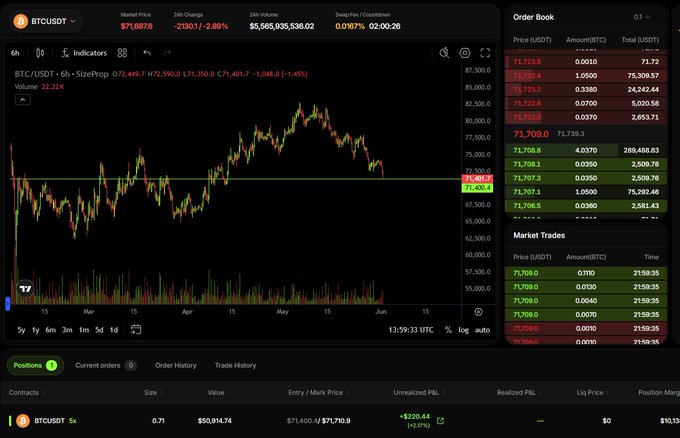This screenshot has height=438, width=680.
Task: Click the red 71,401.7 price axis label
Action: 477,179
